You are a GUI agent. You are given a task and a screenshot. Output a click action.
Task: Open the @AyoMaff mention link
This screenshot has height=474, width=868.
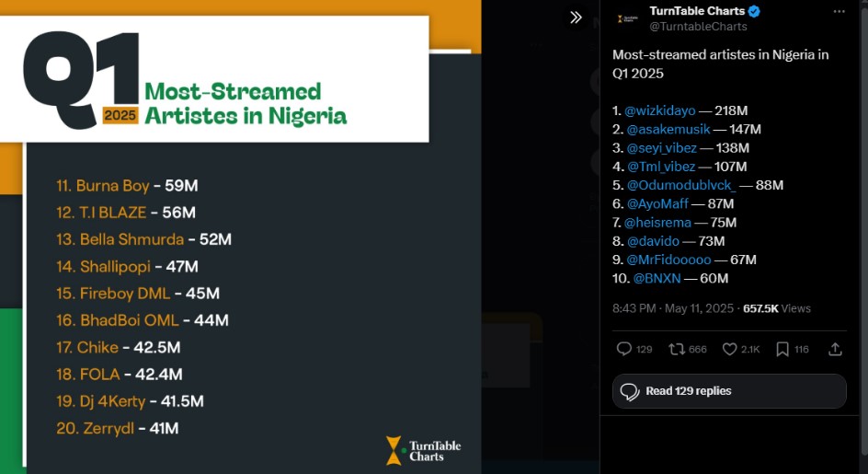click(x=657, y=204)
